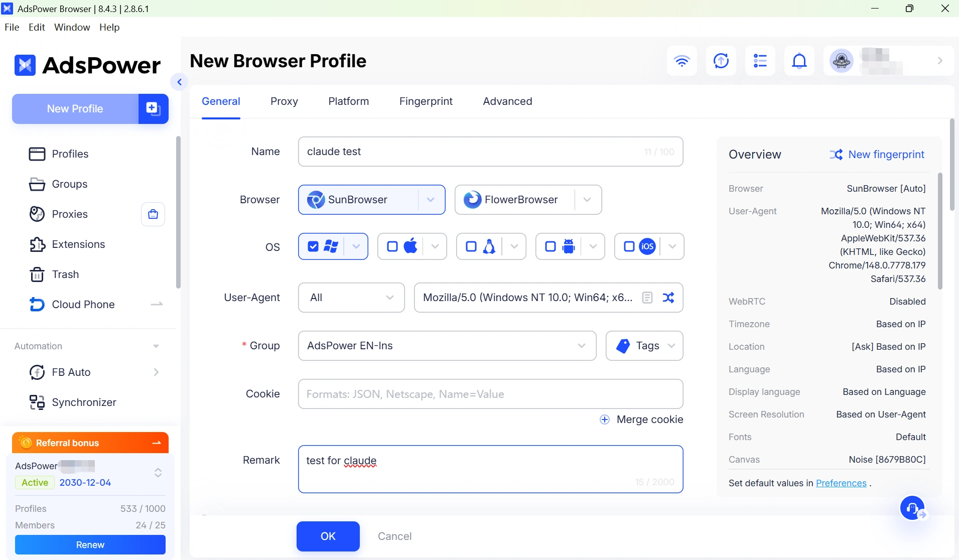This screenshot has height=560, width=959.
Task: Click the Referral bonus banner
Action: click(x=90, y=443)
